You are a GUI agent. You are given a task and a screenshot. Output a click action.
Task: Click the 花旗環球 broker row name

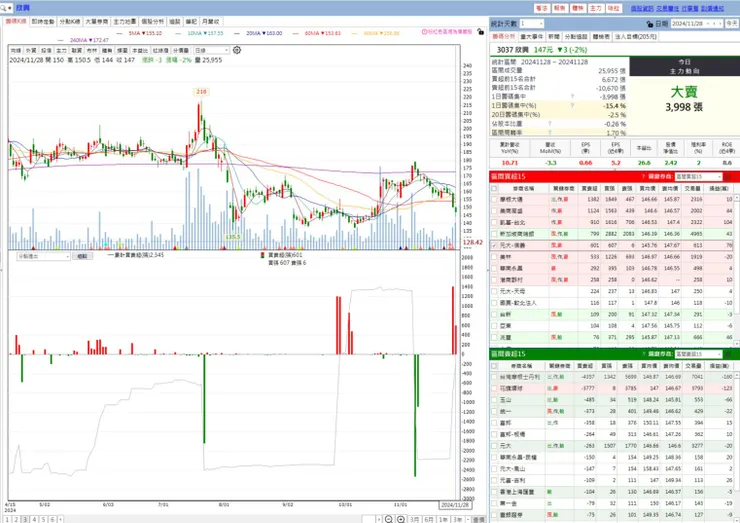click(x=511, y=388)
